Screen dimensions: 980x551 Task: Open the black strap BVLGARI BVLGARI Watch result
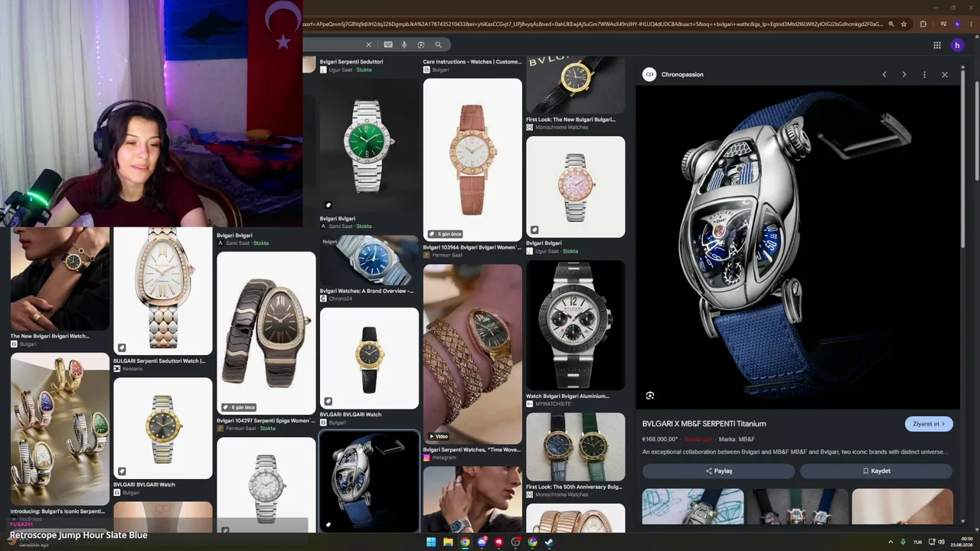tap(369, 358)
